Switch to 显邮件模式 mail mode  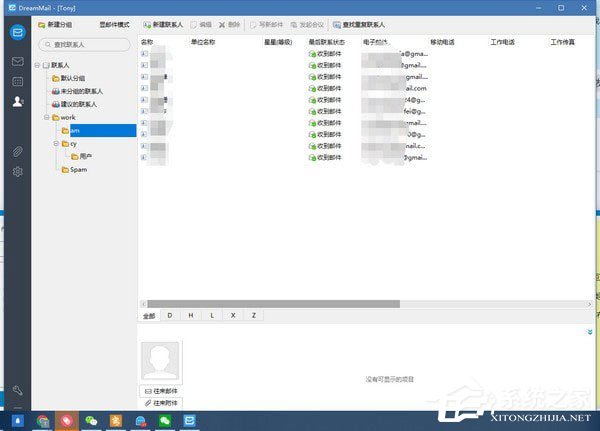coord(114,25)
